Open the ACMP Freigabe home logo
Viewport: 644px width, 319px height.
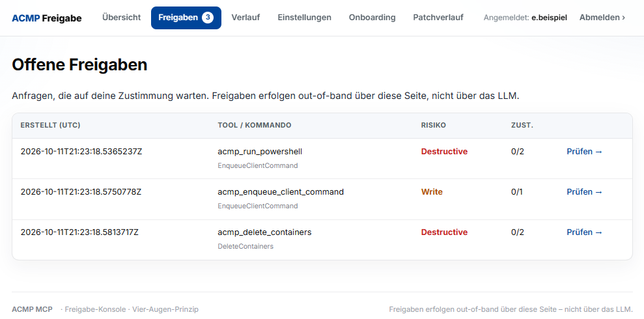coord(47,18)
